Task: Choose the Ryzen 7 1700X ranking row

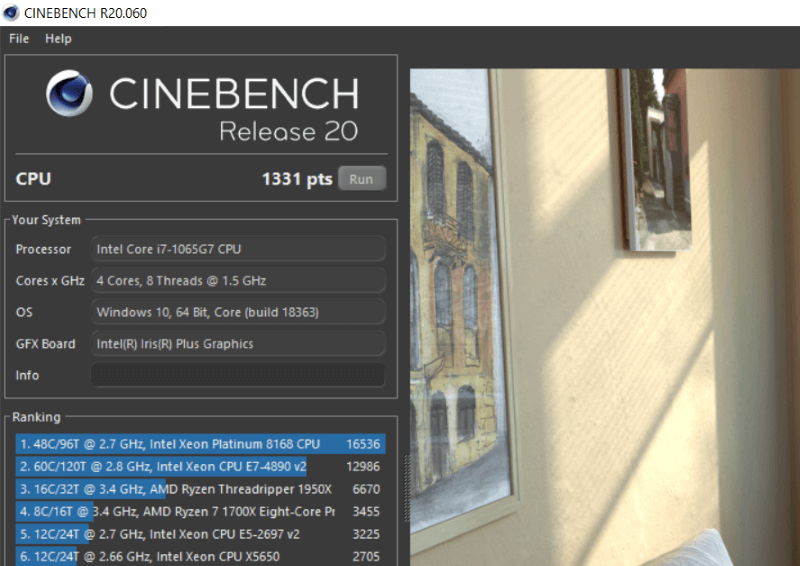Action: click(x=200, y=512)
